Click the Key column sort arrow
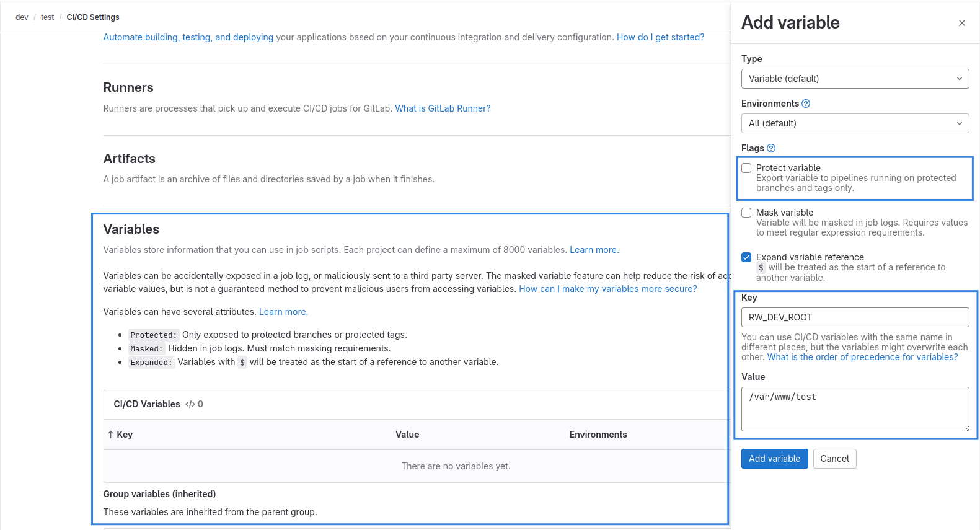The width and height of the screenshot is (980, 530). click(x=110, y=435)
